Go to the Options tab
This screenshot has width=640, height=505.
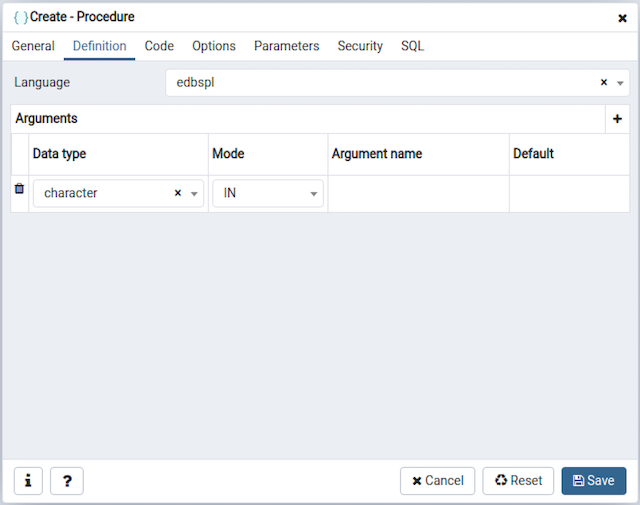point(214,46)
